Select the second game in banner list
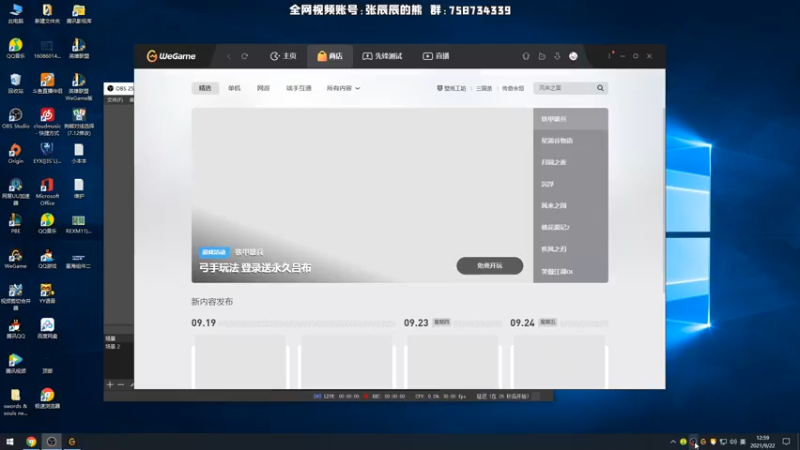This screenshot has width=800, height=450. pos(570,140)
